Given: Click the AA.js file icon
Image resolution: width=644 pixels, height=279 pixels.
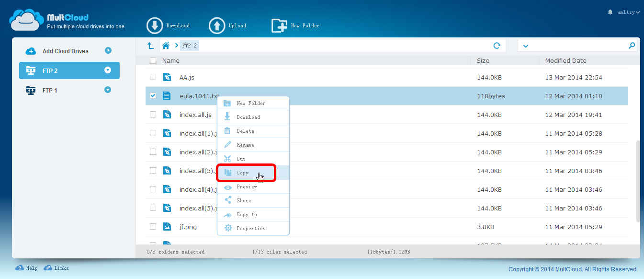Looking at the screenshot, I should pyautogui.click(x=167, y=77).
